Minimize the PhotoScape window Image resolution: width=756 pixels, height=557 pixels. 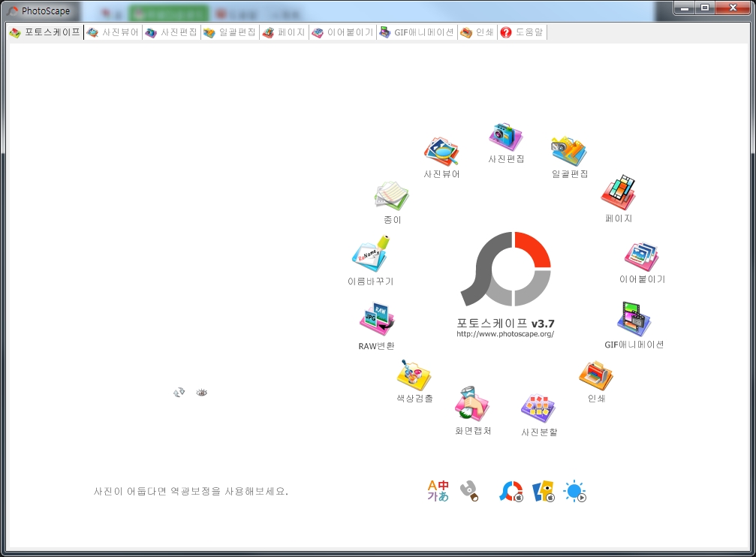pyautogui.click(x=685, y=8)
